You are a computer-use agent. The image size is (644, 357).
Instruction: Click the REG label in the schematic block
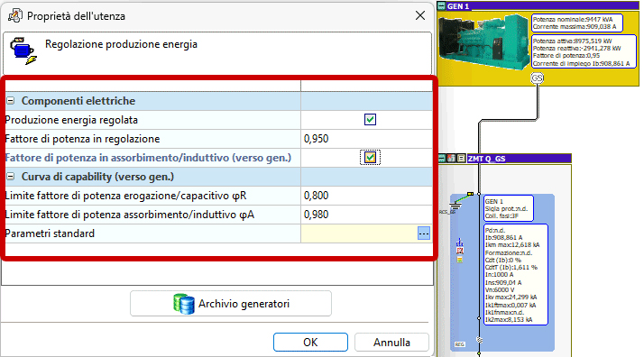pyautogui.click(x=460, y=344)
